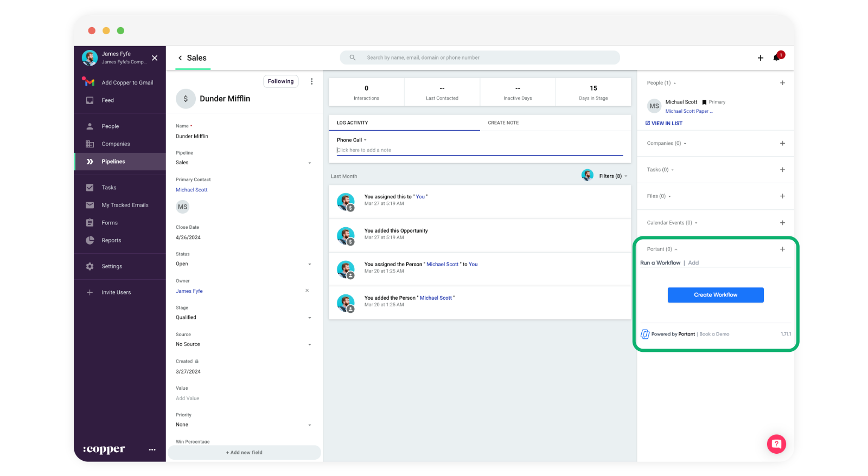
Task: Clear the owner James Fyfe
Action: (307, 291)
